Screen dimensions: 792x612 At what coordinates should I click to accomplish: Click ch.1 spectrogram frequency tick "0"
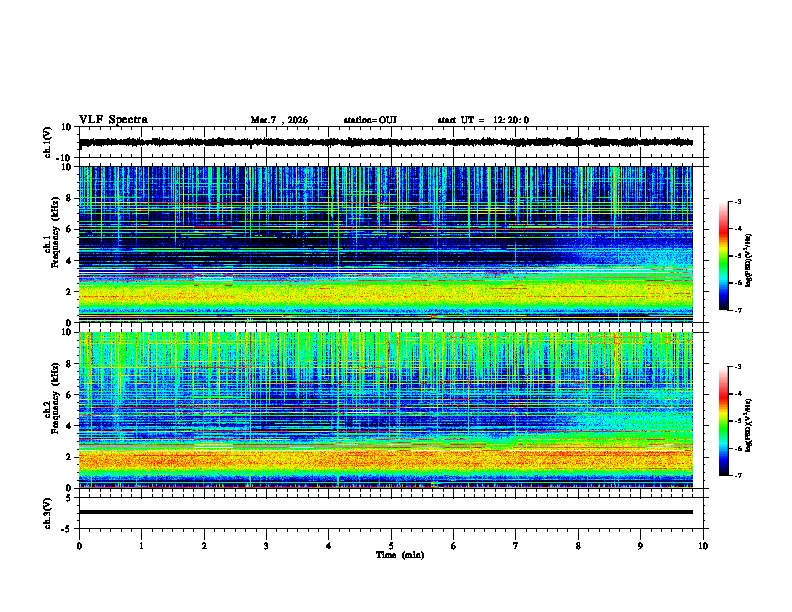[x=69, y=323]
